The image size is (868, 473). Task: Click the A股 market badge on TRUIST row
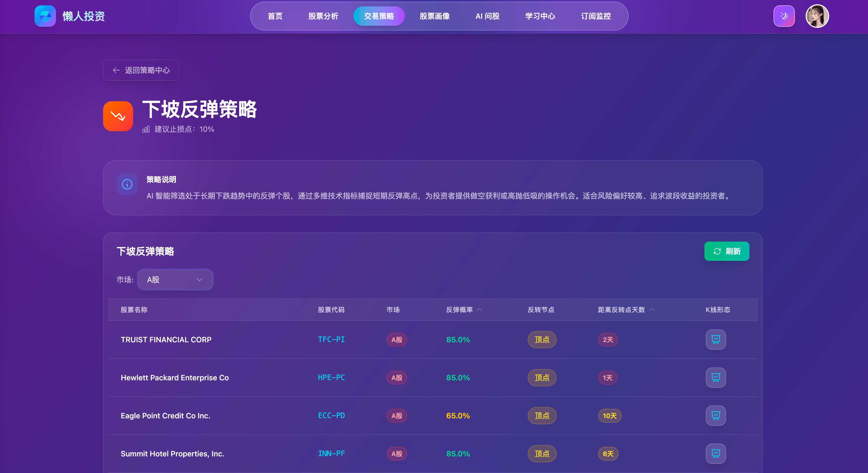pos(397,340)
